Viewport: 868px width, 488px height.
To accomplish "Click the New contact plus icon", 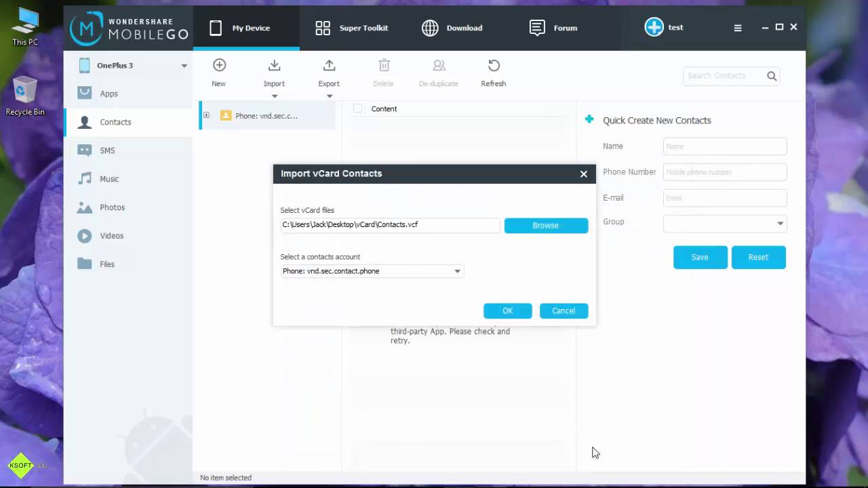I will [x=219, y=65].
